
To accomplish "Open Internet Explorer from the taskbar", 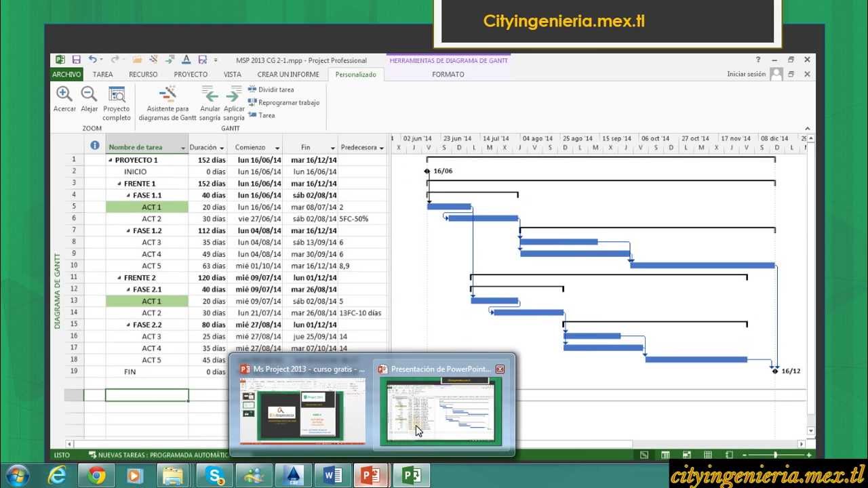I will click(57, 476).
